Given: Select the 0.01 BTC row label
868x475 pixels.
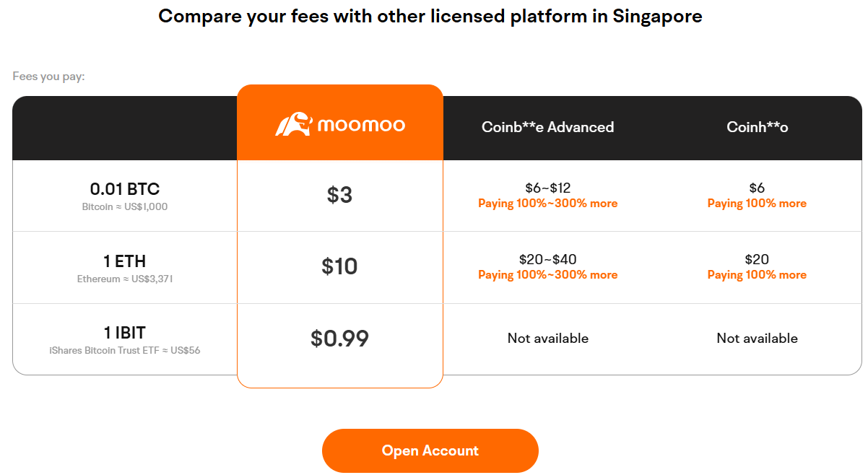Looking at the screenshot, I should 124,189.
